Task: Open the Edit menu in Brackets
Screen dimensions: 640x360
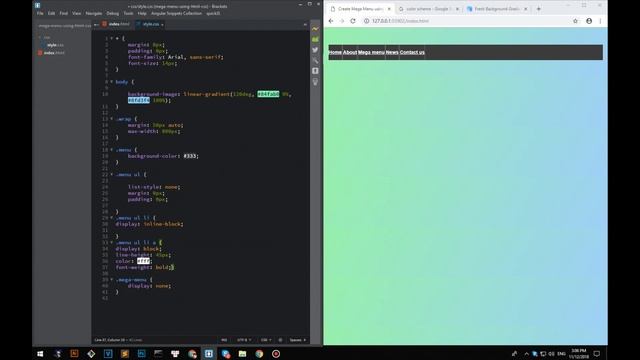Action: point(51,13)
